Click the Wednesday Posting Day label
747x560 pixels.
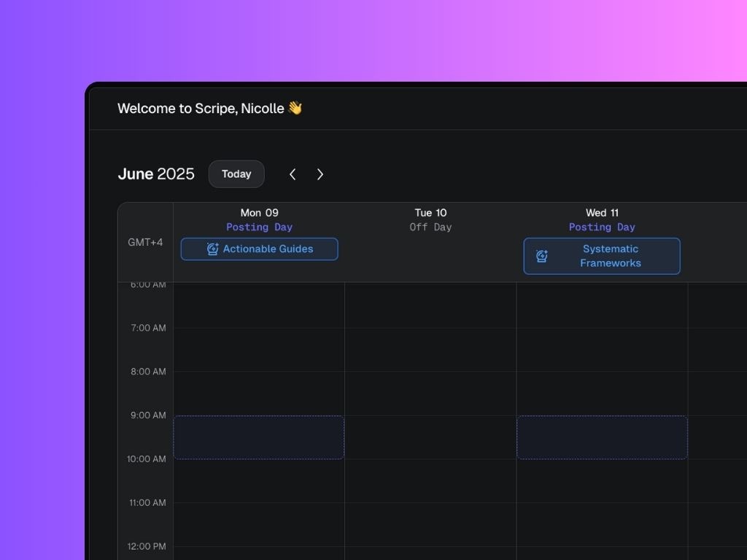click(602, 227)
